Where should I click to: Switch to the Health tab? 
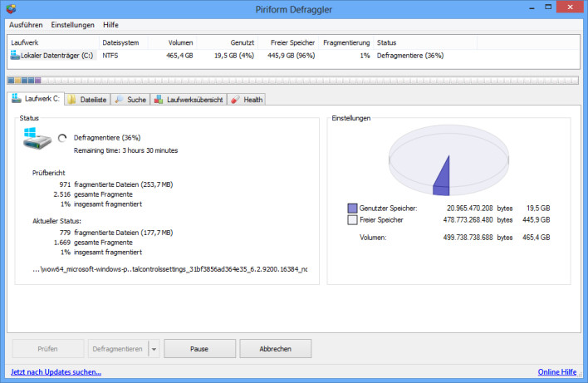pyautogui.click(x=247, y=100)
